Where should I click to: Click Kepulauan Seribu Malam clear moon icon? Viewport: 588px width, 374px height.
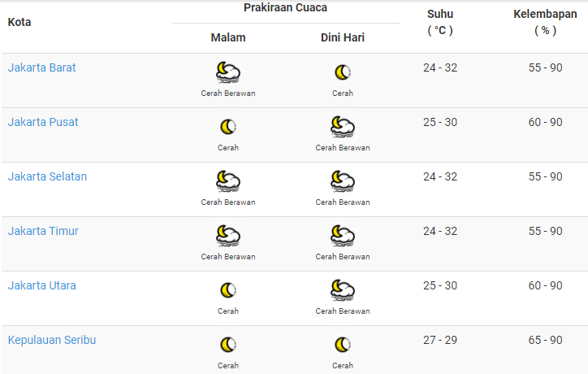(228, 345)
